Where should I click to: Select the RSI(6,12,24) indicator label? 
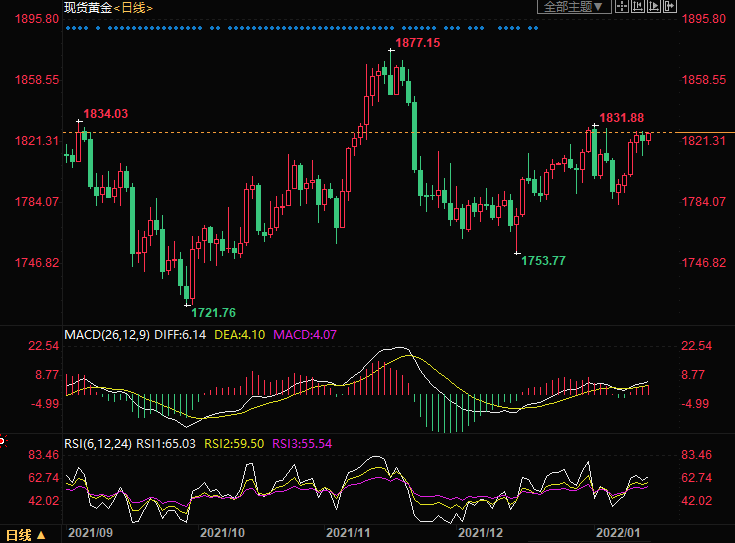pyautogui.click(x=98, y=443)
